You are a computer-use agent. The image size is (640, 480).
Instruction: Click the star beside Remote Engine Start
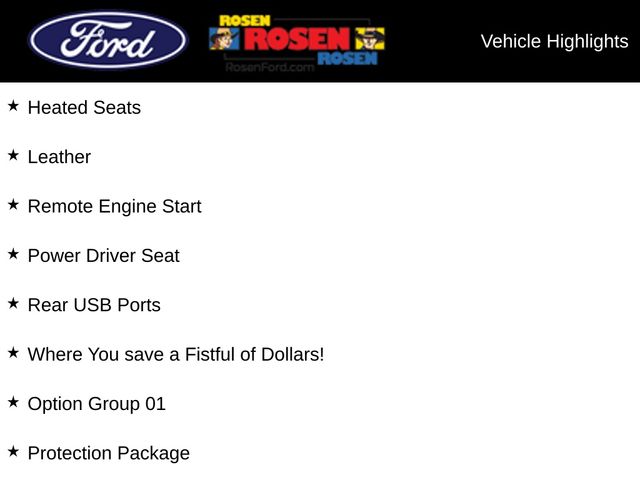click(x=13, y=204)
